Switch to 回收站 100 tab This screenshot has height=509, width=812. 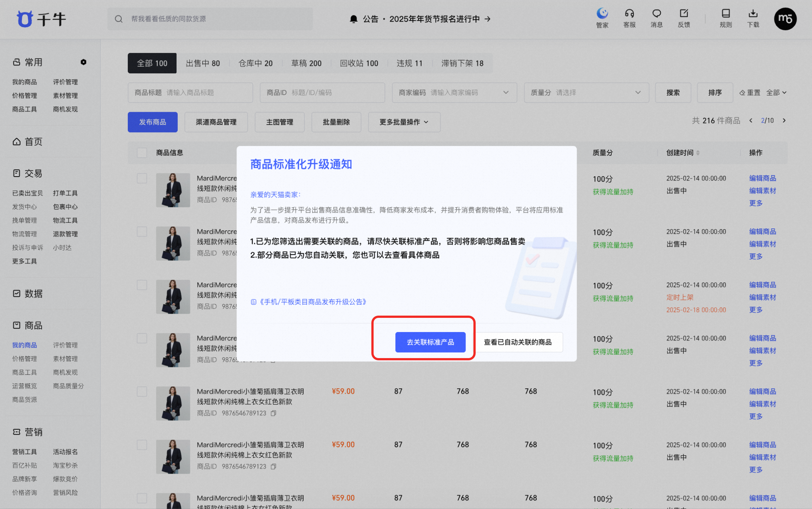[x=359, y=63]
